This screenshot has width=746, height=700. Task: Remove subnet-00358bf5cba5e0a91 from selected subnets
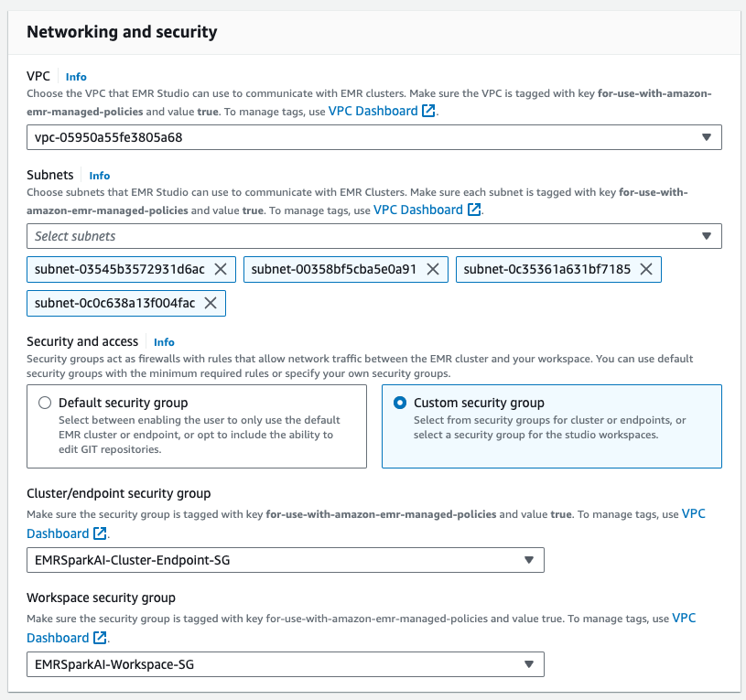[x=431, y=269]
